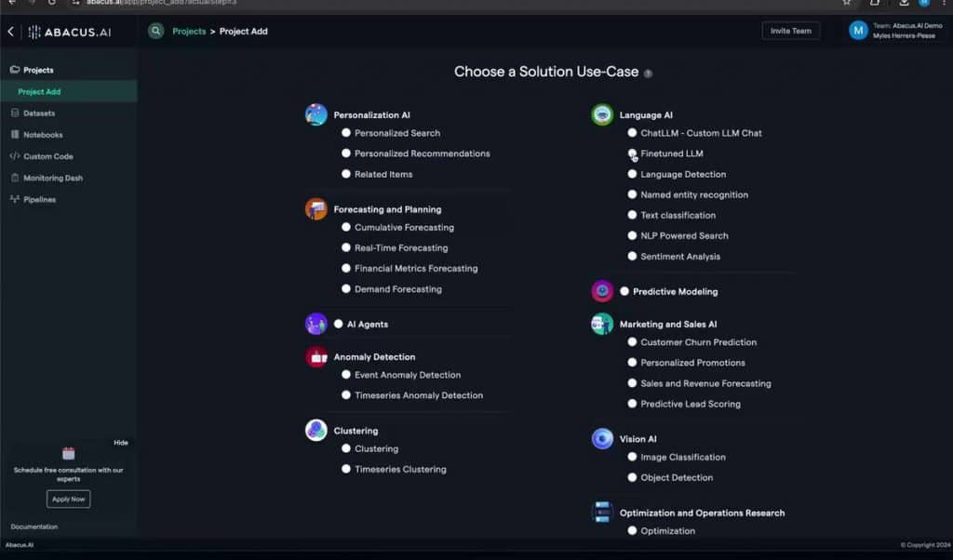Select Predictive Lead Scoring option
Viewport: 953px width, 560px height.
(632, 404)
